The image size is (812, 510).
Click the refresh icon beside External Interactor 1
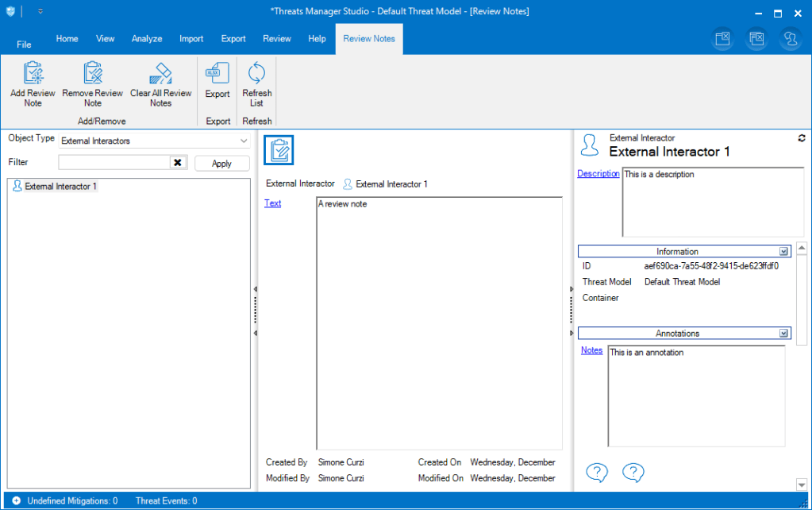(x=801, y=138)
